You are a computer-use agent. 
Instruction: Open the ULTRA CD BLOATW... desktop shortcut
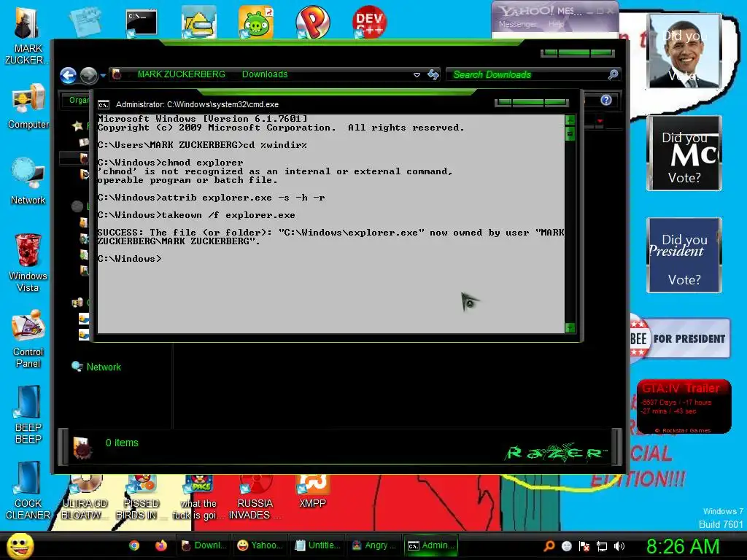85,497
